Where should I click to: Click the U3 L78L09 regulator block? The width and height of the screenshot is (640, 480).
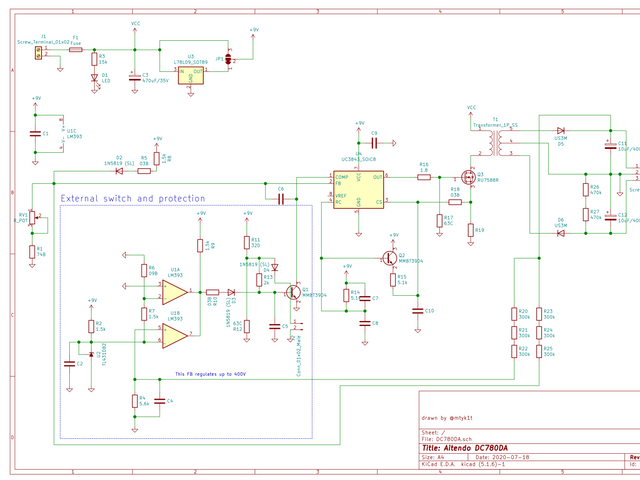click(x=190, y=75)
